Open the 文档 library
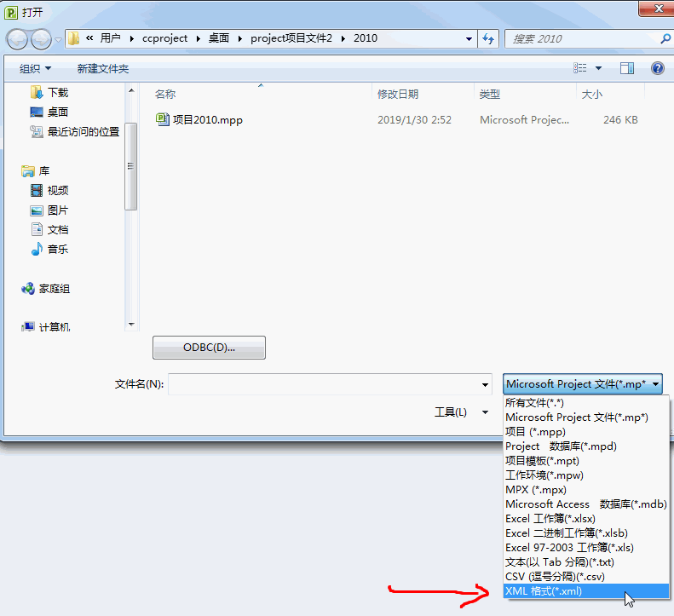 coord(49,229)
